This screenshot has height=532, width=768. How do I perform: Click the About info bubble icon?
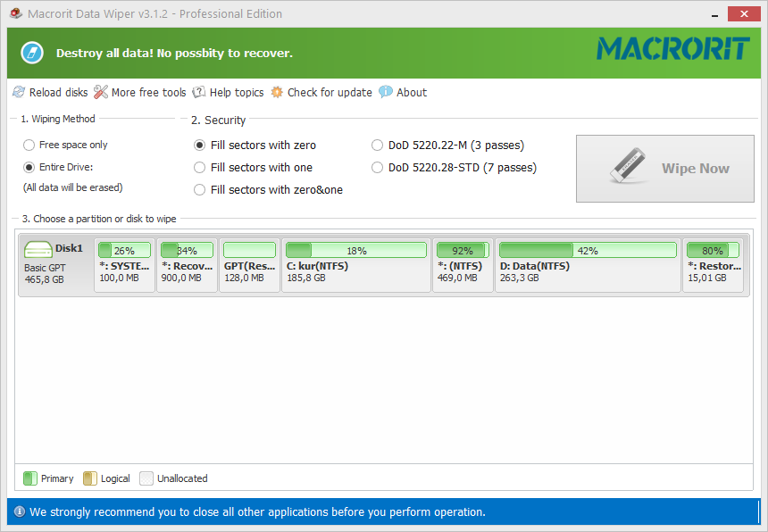tap(386, 92)
